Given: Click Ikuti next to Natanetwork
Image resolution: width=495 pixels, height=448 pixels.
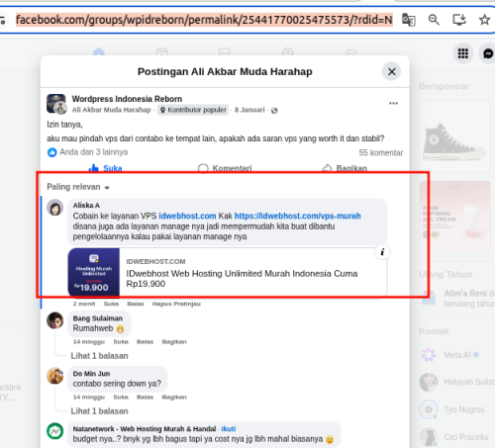Looking at the screenshot, I should tap(229, 429).
